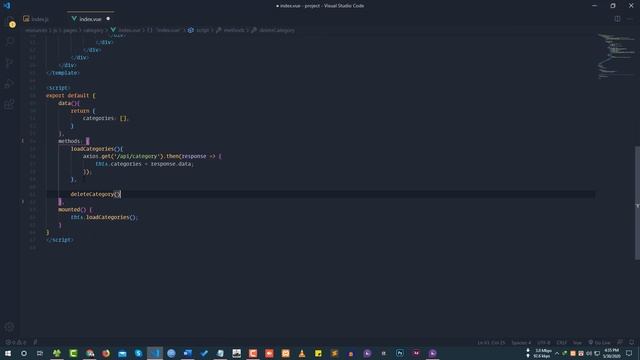The width and height of the screenshot is (640, 360).
Task: Open the Mail app from taskbar
Action: point(122,353)
